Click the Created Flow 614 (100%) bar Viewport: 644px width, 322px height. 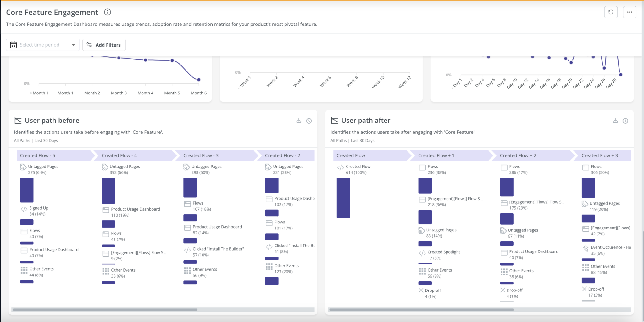point(343,197)
